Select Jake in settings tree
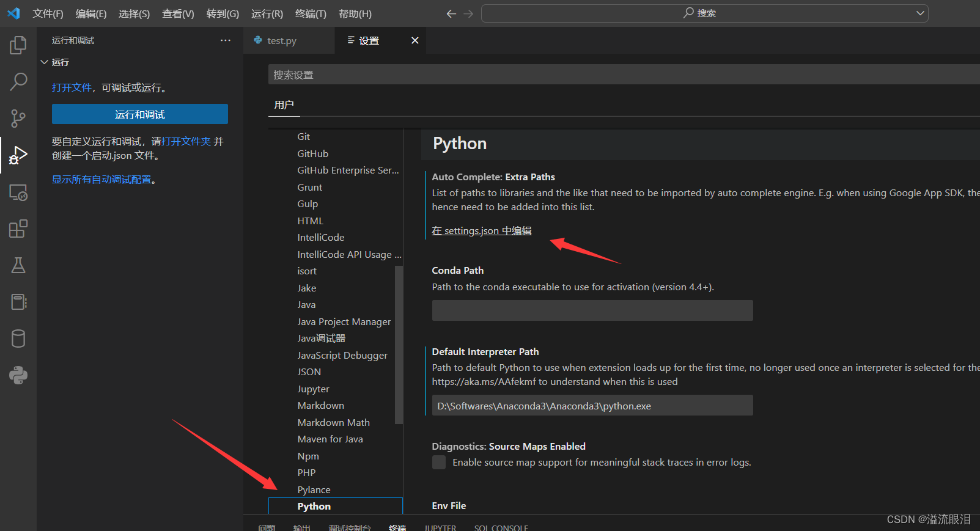The width and height of the screenshot is (980, 531). tap(307, 288)
